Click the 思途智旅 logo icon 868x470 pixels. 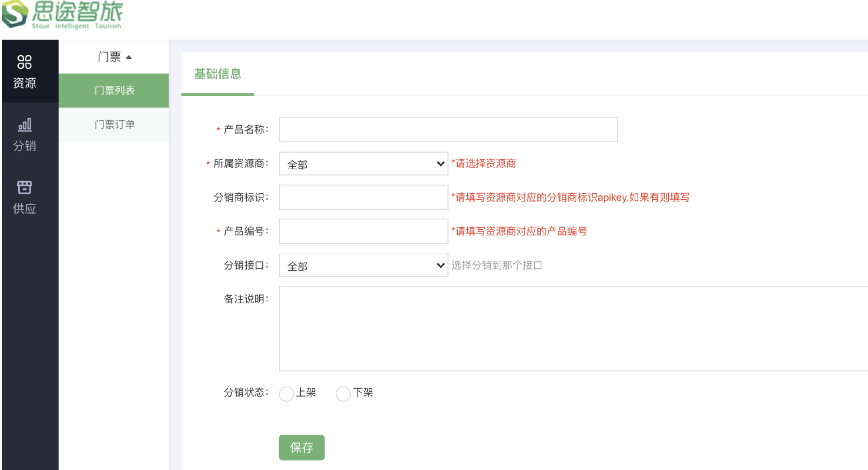(14, 13)
